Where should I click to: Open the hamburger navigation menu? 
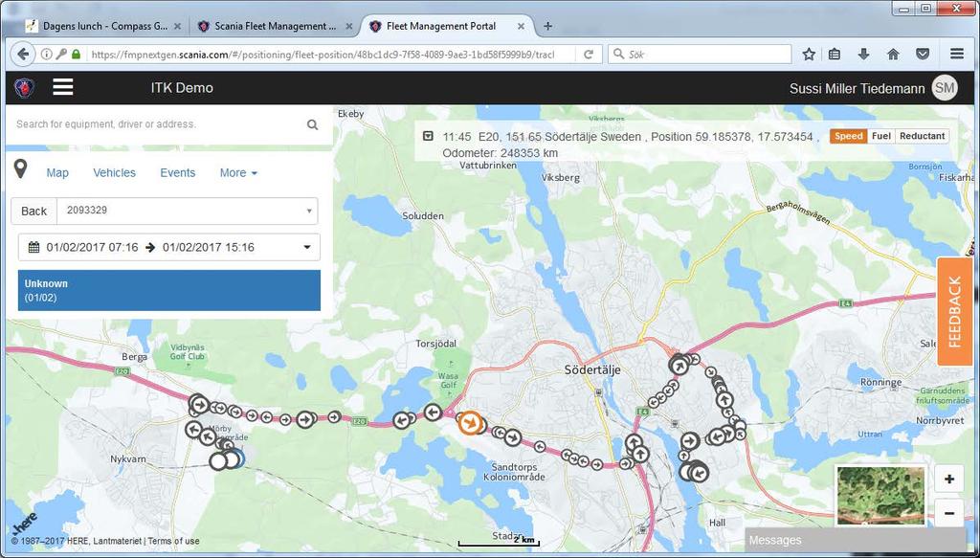(63, 87)
